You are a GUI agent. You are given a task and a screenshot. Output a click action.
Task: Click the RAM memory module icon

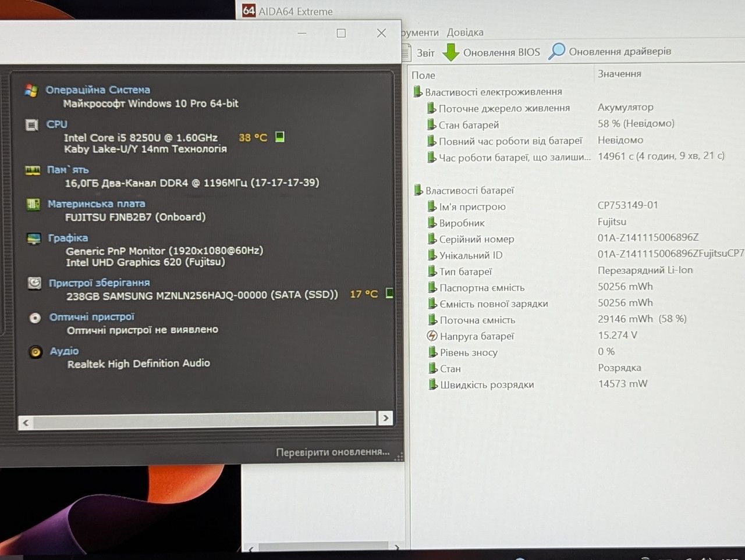33,170
